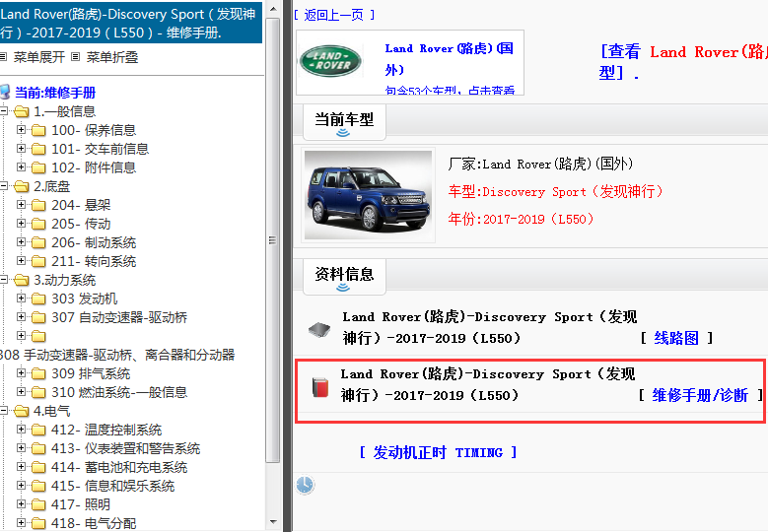Click folder icon of 100- 保养信息

click(x=38, y=130)
